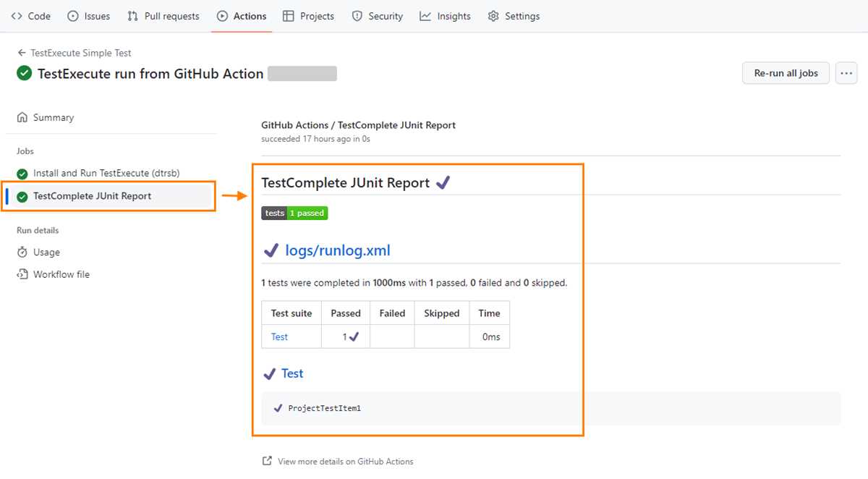Click the checkmark next to TestComplete JUnit Report heading
Viewport: 868px width, 479px height.
[x=443, y=183]
